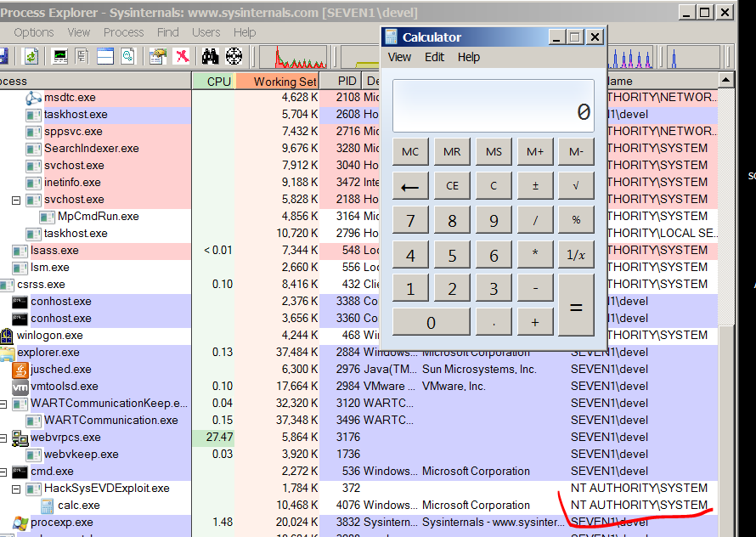Screen dimensions: 756x537
Task: Click the binoculars Find Handle icon
Action: click(x=210, y=57)
